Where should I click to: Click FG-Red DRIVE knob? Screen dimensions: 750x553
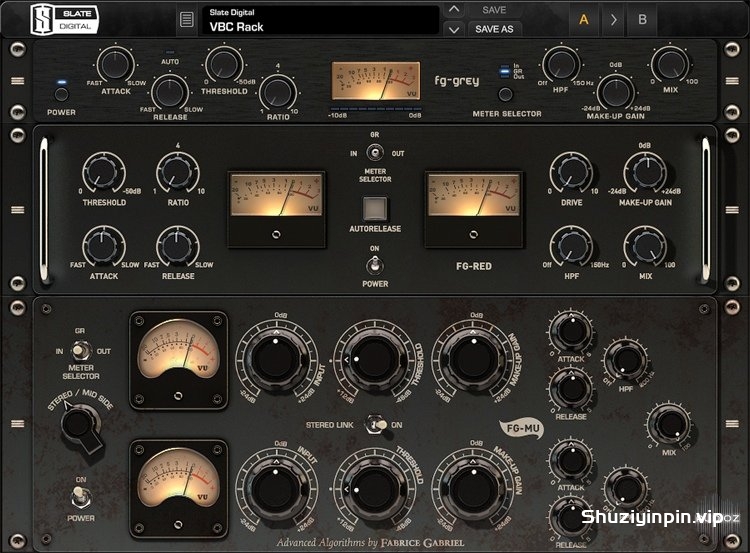click(571, 173)
